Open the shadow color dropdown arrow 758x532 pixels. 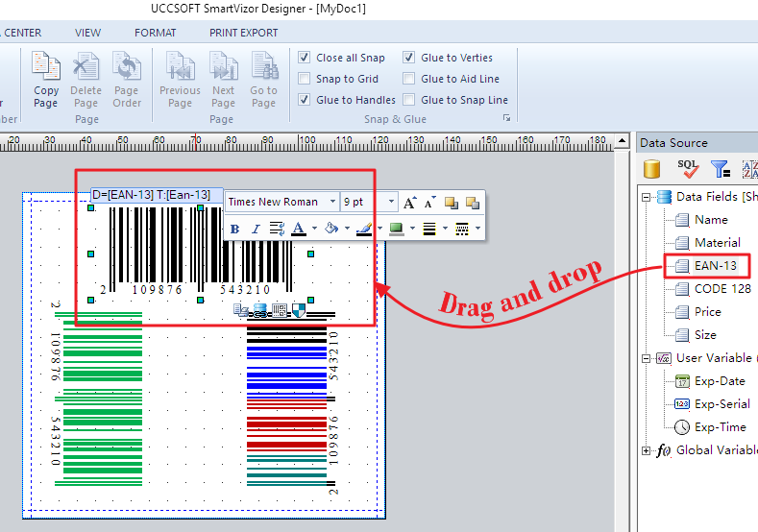412,229
